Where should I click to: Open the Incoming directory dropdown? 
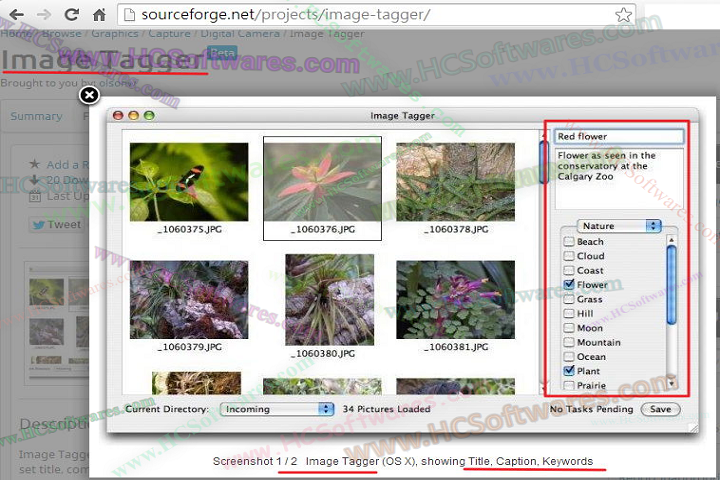pos(277,409)
